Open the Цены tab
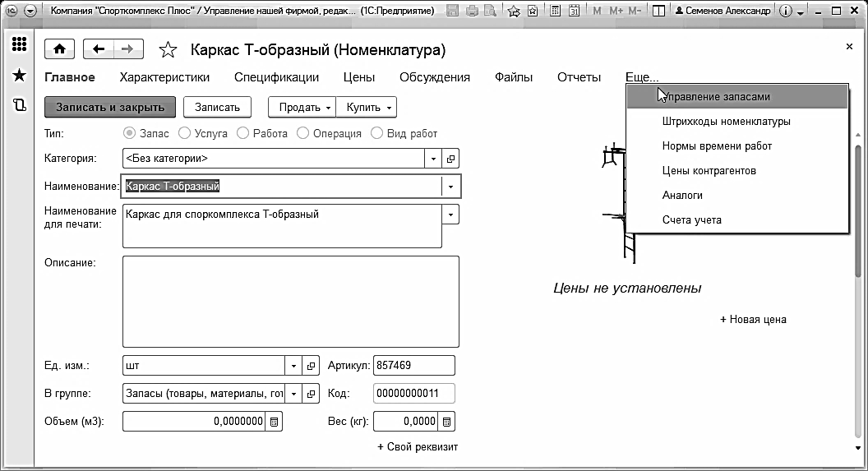The width and height of the screenshot is (868, 471). coord(358,77)
